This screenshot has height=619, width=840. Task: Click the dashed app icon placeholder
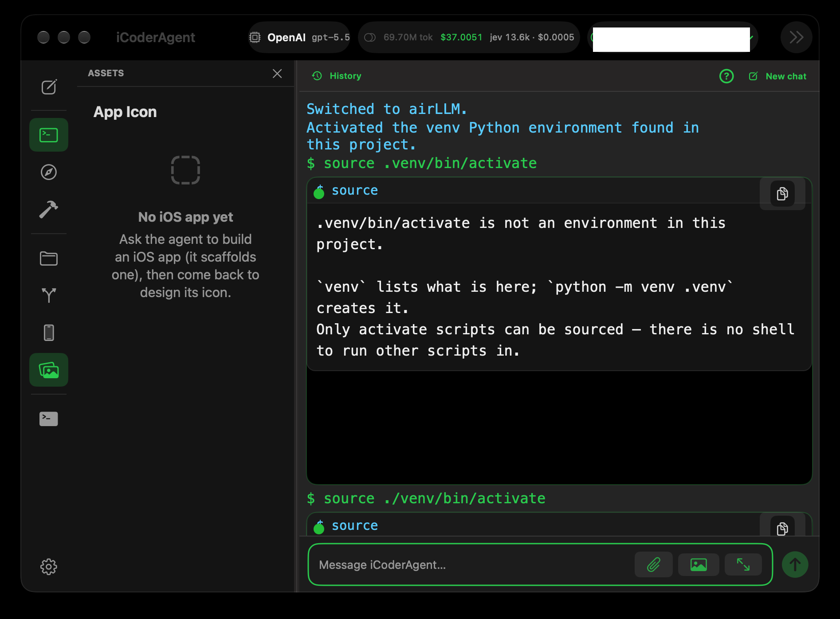point(185,170)
